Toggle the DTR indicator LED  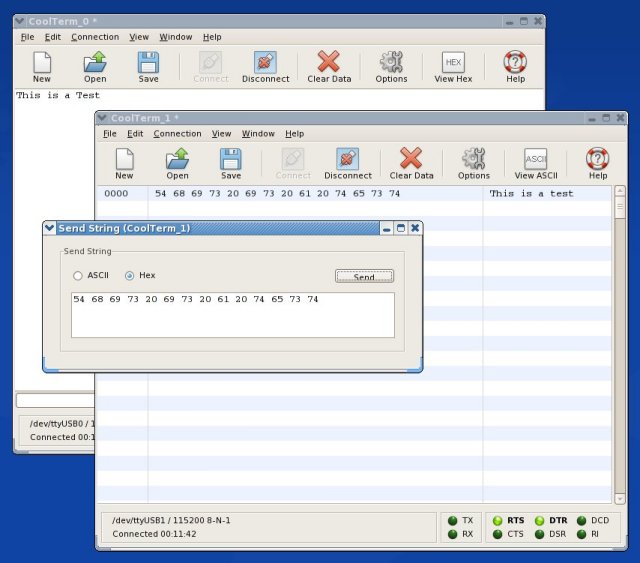(540, 521)
